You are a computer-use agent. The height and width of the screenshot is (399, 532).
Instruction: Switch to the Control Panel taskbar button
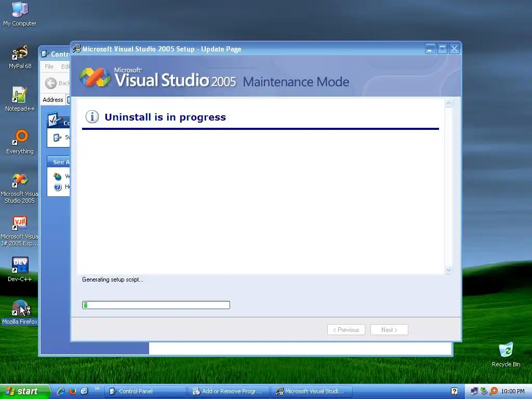[145, 391]
